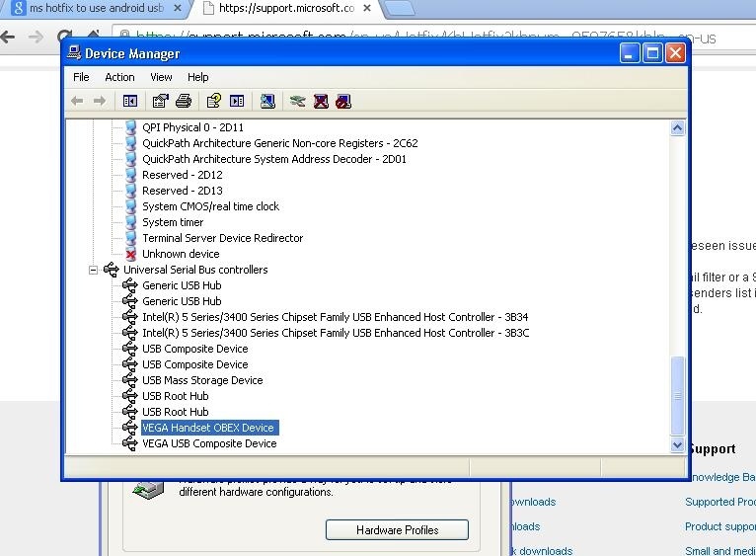
Task: Open the File menu
Action: coord(81,77)
